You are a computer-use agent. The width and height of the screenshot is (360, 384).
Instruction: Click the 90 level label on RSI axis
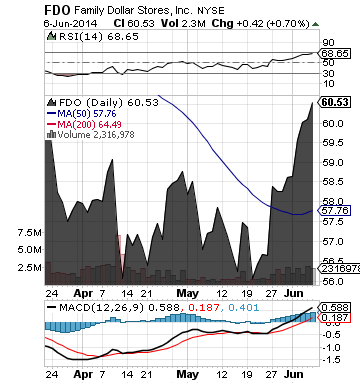(x=328, y=43)
